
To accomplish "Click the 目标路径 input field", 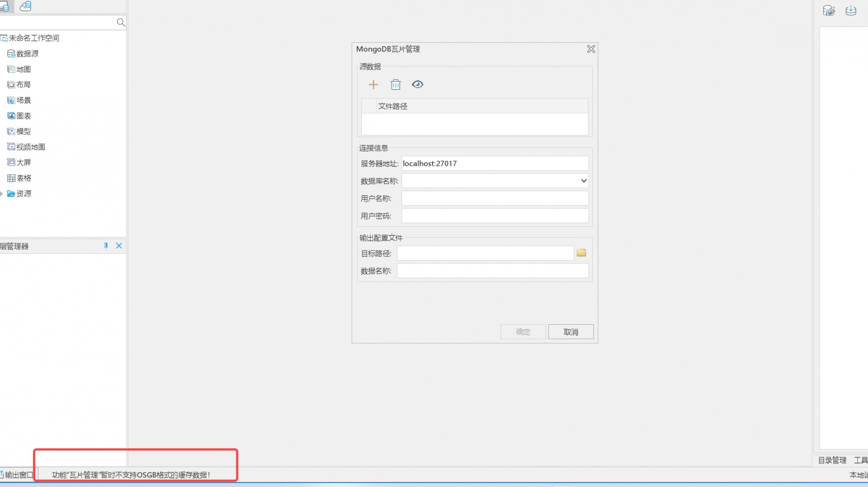I will click(485, 253).
